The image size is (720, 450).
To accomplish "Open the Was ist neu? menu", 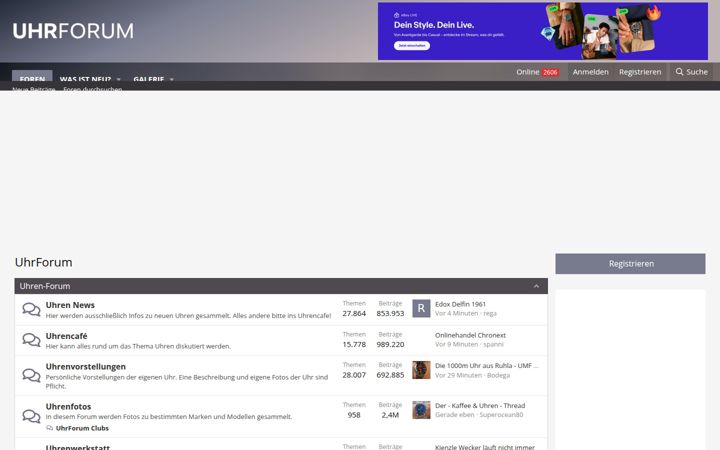I will click(x=85, y=79).
